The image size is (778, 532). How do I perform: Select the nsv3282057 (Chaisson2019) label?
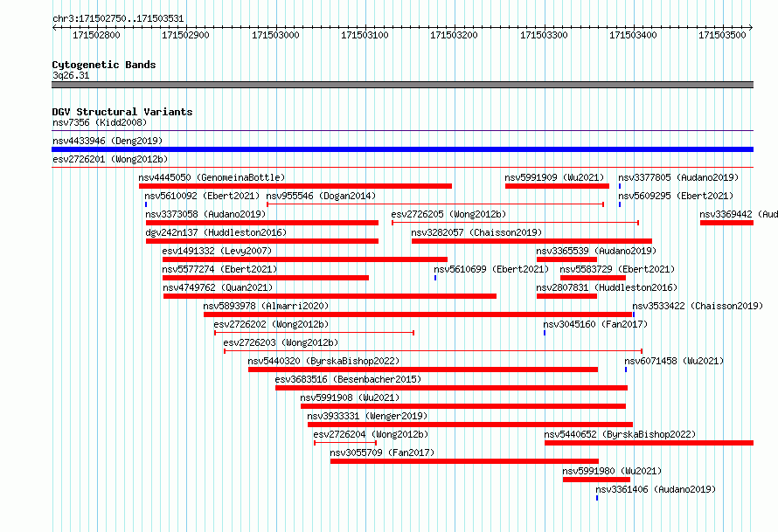pyautogui.click(x=476, y=232)
